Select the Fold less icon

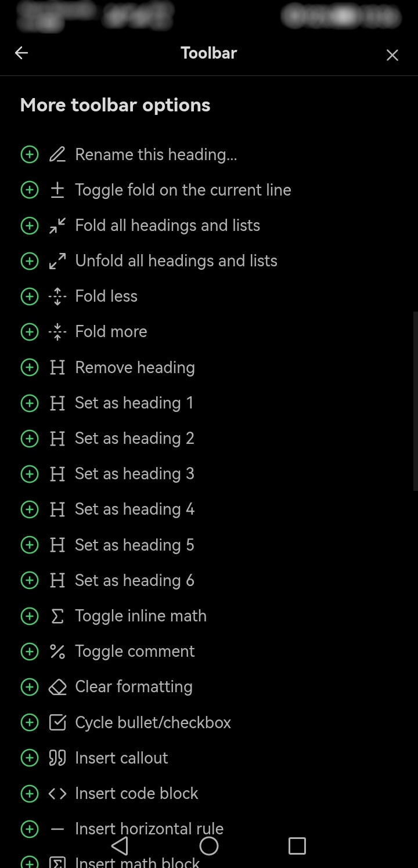tap(57, 296)
